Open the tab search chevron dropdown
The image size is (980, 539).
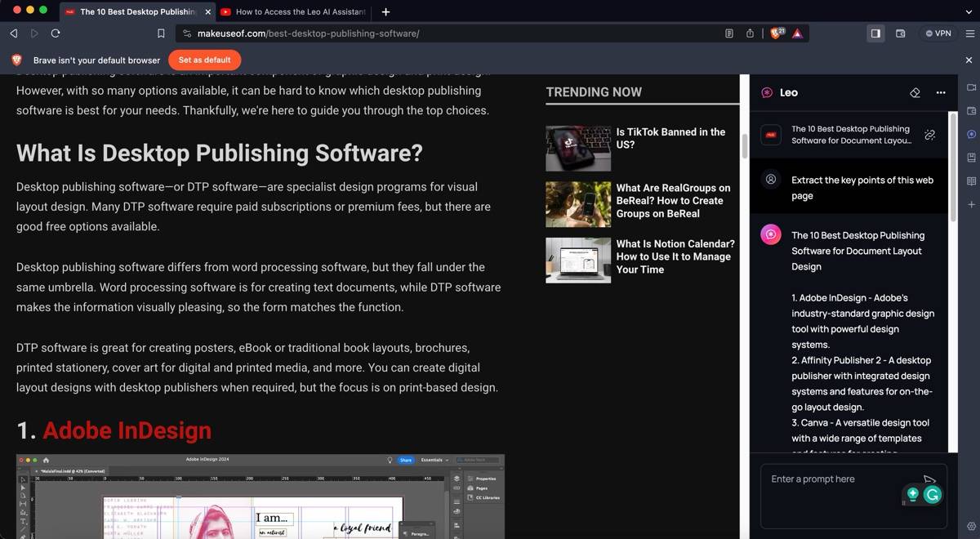(969, 11)
